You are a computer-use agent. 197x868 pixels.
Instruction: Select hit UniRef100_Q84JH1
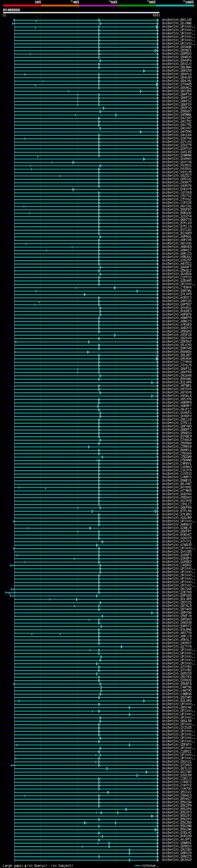[x=177, y=81]
